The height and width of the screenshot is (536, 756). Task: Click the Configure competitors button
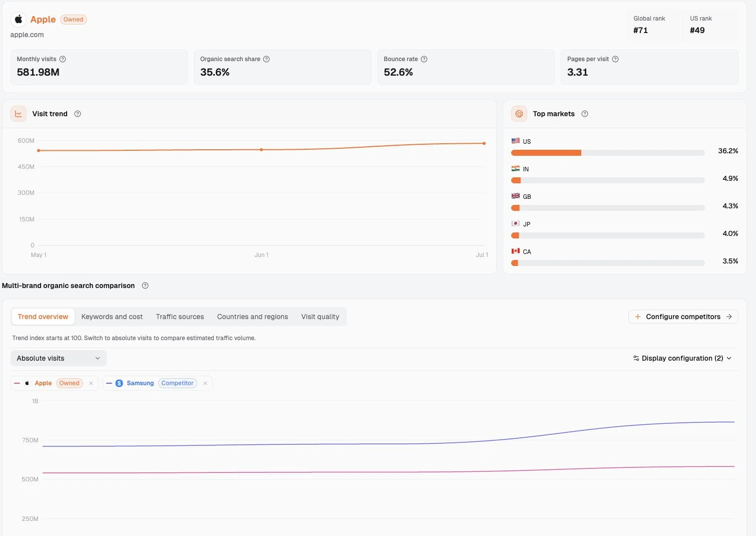point(683,317)
